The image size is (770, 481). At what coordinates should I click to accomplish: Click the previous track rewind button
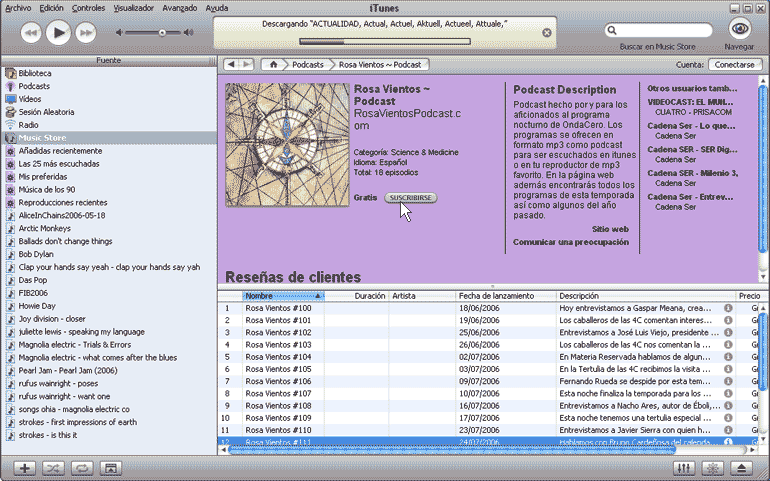point(30,33)
